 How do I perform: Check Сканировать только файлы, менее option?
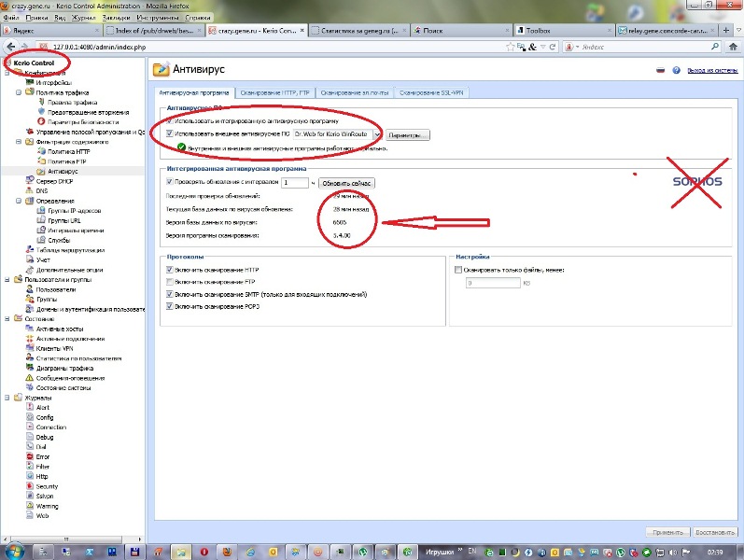[x=457, y=270]
